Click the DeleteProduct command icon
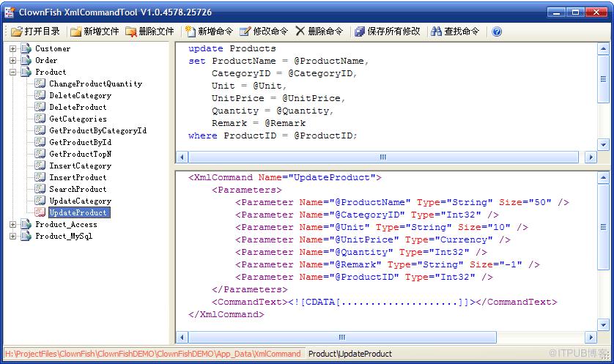The height and width of the screenshot is (364, 614). pyautogui.click(x=40, y=107)
